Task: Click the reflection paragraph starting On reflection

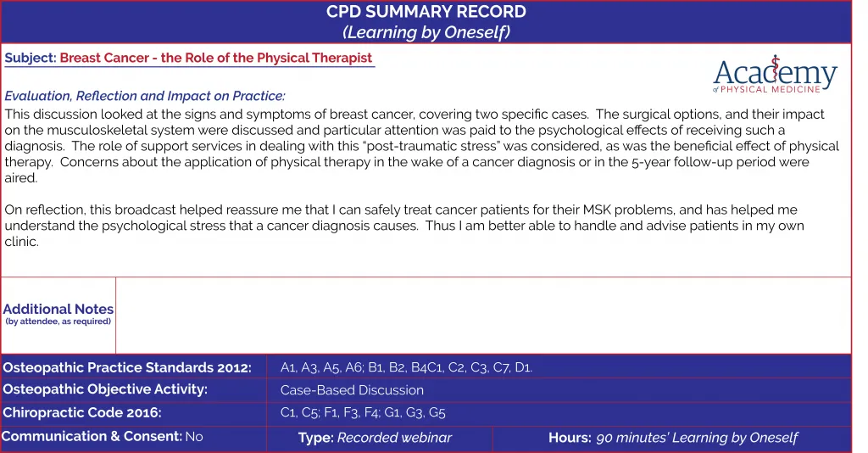Action: pyautogui.click(x=404, y=226)
